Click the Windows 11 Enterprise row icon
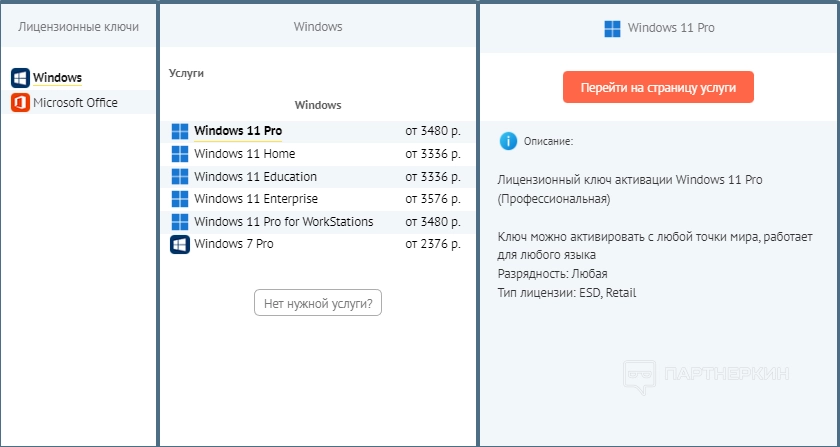Viewport: 840px width, 447px height. (180, 199)
